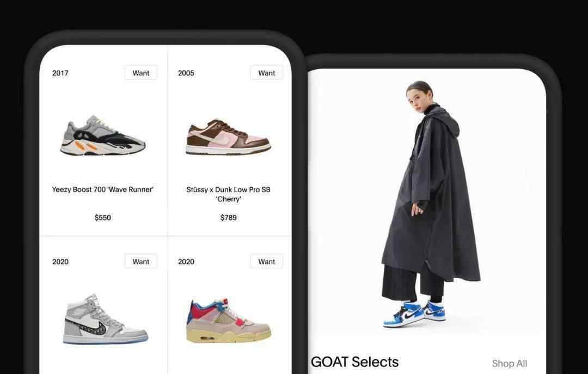Click the $789 price
The height and width of the screenshot is (374, 588).
(228, 218)
